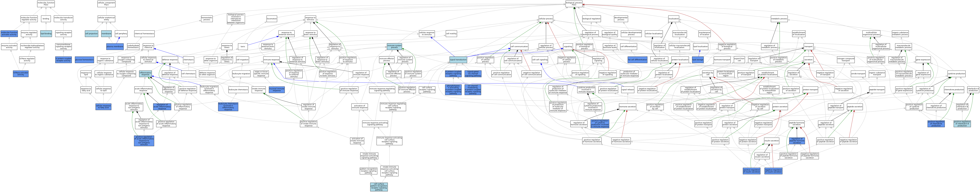Click the signal transduction node

(458, 60)
